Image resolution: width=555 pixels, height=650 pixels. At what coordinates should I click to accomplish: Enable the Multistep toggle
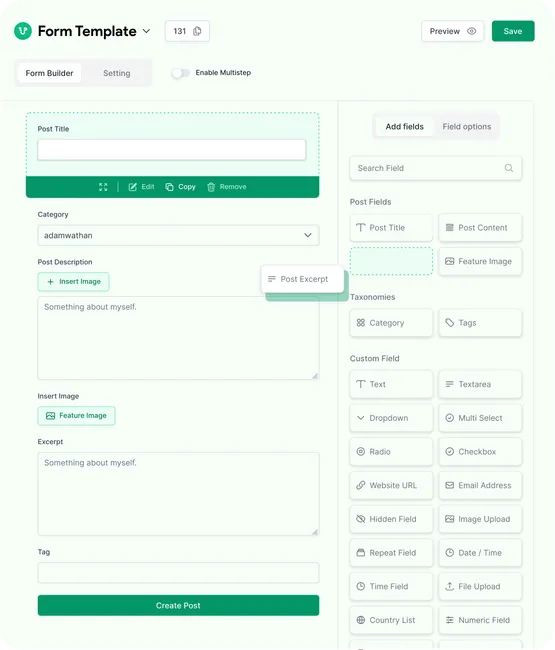click(x=180, y=73)
